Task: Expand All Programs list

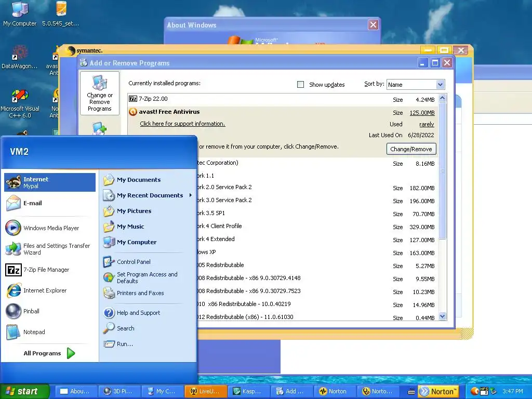Action: coord(50,353)
